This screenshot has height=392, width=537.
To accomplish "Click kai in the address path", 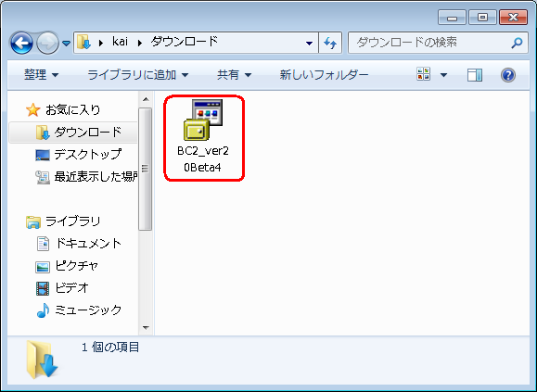I will (120, 42).
